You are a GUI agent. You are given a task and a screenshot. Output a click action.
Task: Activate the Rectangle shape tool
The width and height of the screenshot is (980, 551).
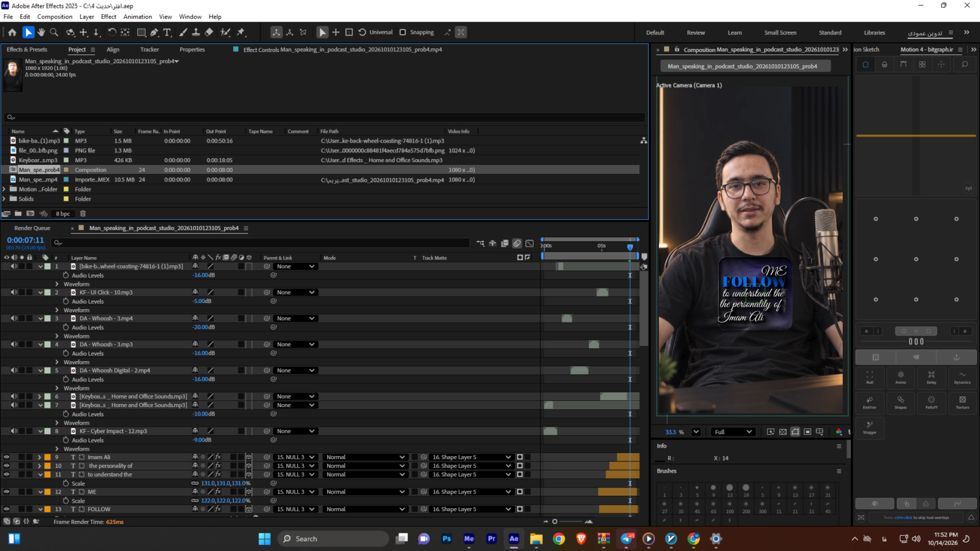click(141, 32)
